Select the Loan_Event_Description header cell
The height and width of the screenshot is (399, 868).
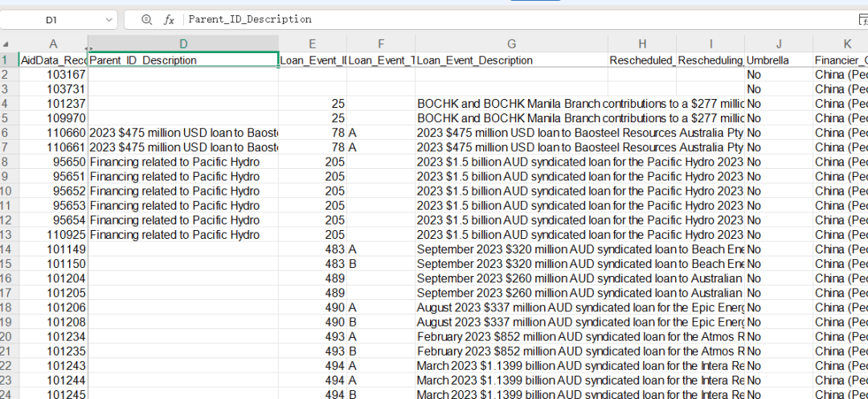[511, 60]
